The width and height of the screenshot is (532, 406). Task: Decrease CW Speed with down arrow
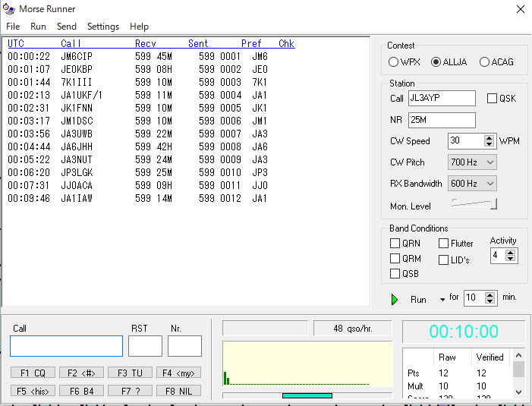tap(489, 144)
